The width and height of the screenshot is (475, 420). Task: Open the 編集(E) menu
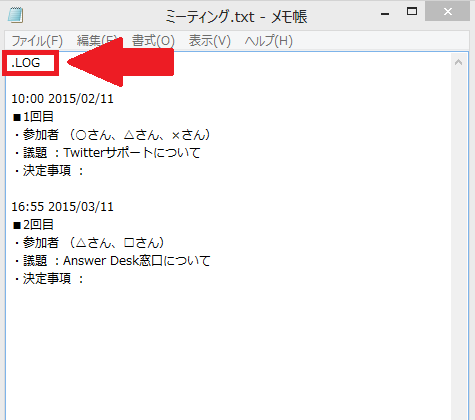(x=97, y=41)
